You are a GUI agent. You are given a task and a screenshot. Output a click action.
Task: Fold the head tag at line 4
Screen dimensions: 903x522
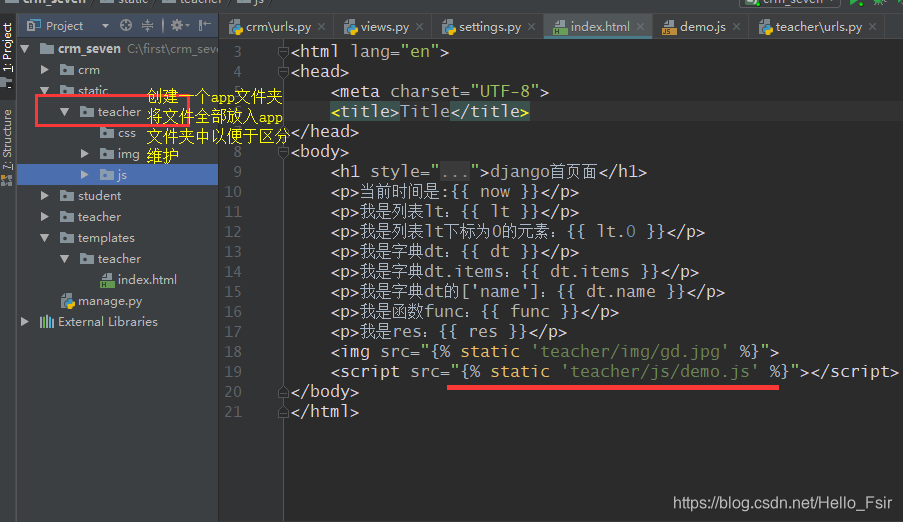(x=283, y=72)
